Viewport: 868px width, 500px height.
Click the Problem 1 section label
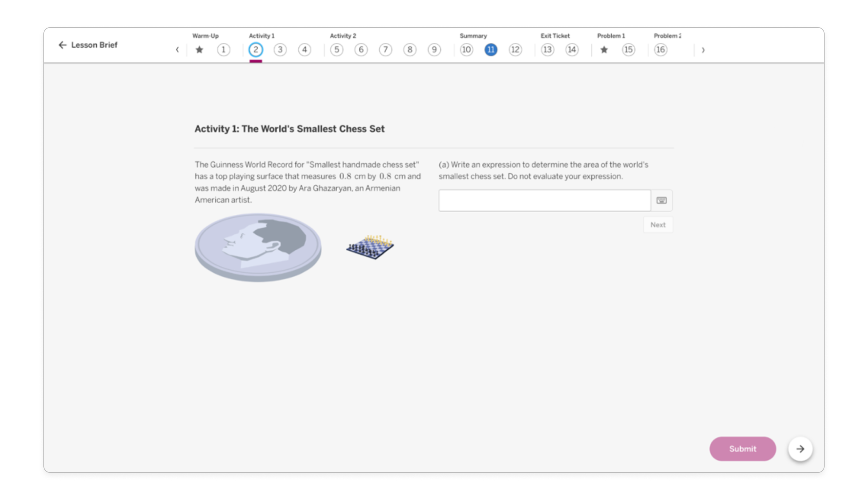click(x=611, y=36)
